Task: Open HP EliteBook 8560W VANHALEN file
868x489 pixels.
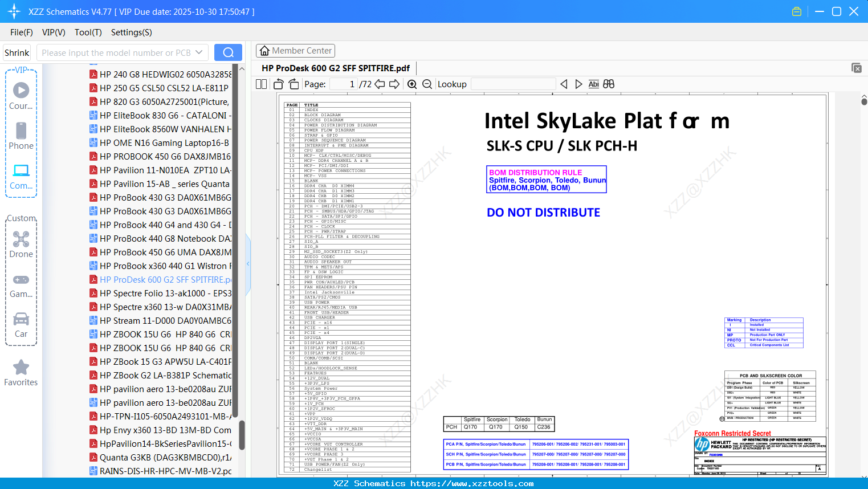Action: click(x=161, y=129)
